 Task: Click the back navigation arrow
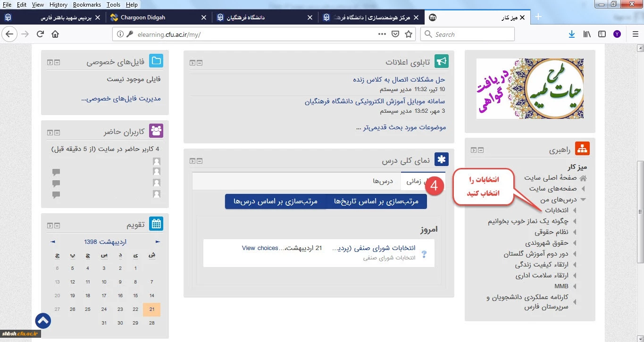coord(10,34)
